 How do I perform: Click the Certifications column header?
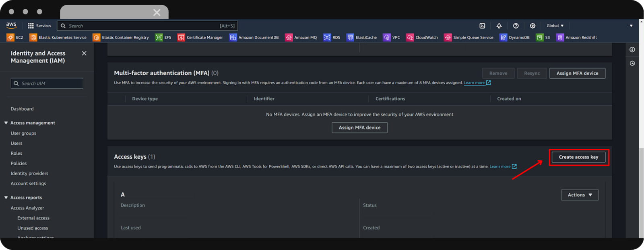coord(390,99)
